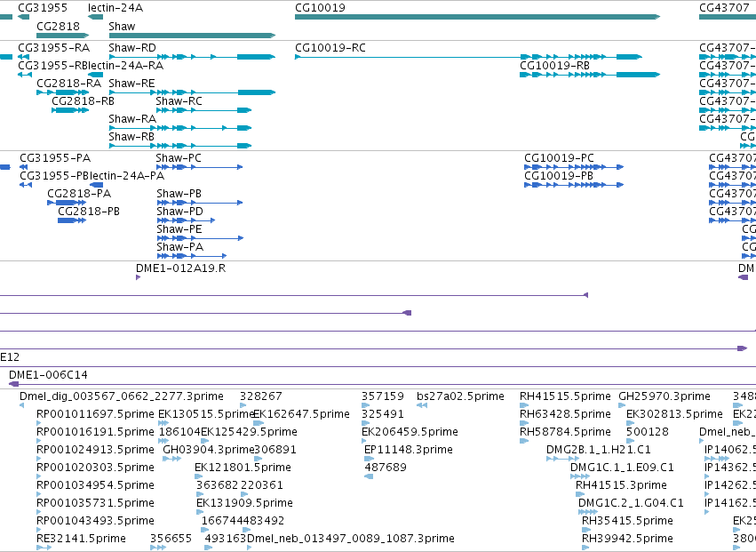Click the RH39942.5prime EST label

click(x=627, y=540)
